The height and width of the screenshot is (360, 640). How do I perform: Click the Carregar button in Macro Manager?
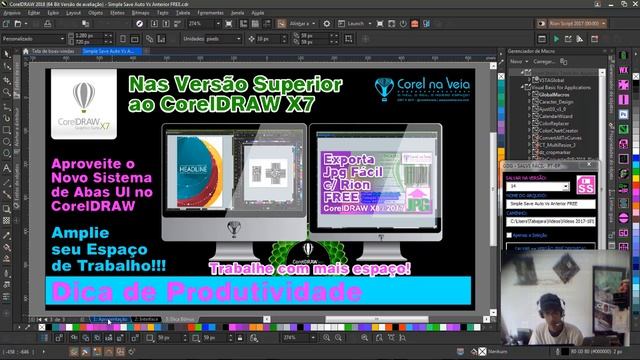pos(544,62)
